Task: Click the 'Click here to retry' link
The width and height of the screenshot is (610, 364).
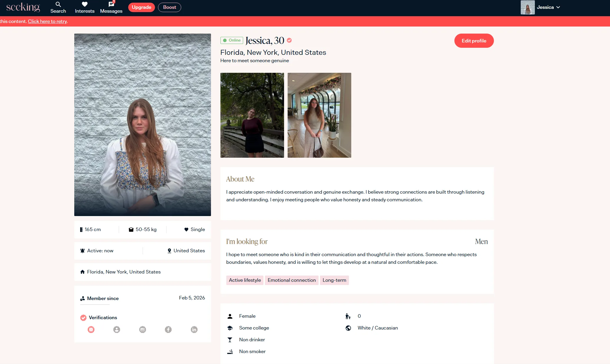Action: (x=47, y=21)
